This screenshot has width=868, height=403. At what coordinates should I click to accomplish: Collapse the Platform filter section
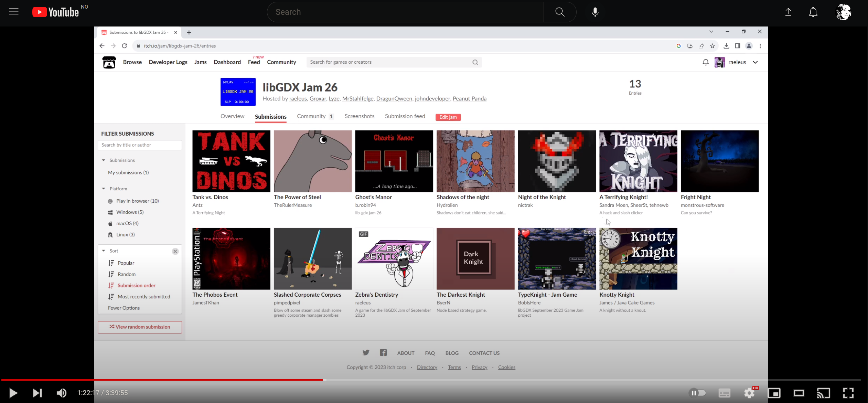[104, 189]
